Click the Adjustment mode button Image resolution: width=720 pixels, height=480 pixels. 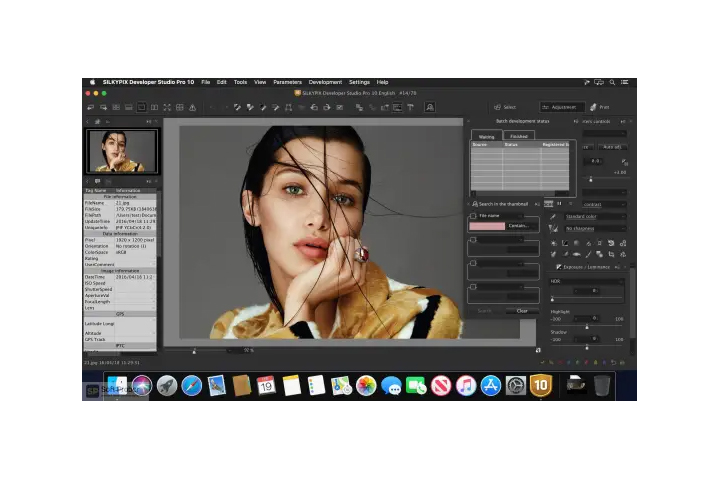pos(562,107)
